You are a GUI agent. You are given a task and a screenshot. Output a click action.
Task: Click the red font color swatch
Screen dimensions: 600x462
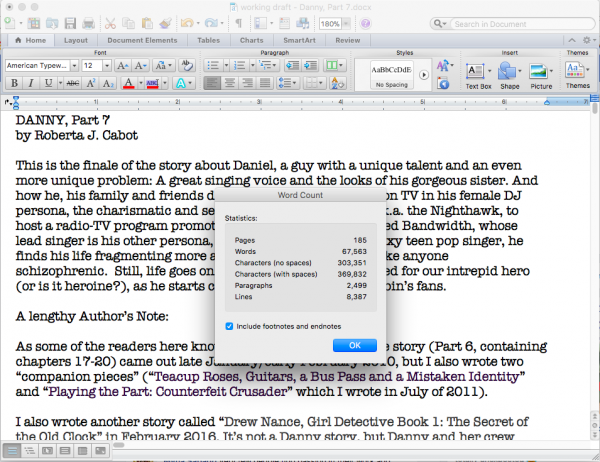[x=128, y=83]
